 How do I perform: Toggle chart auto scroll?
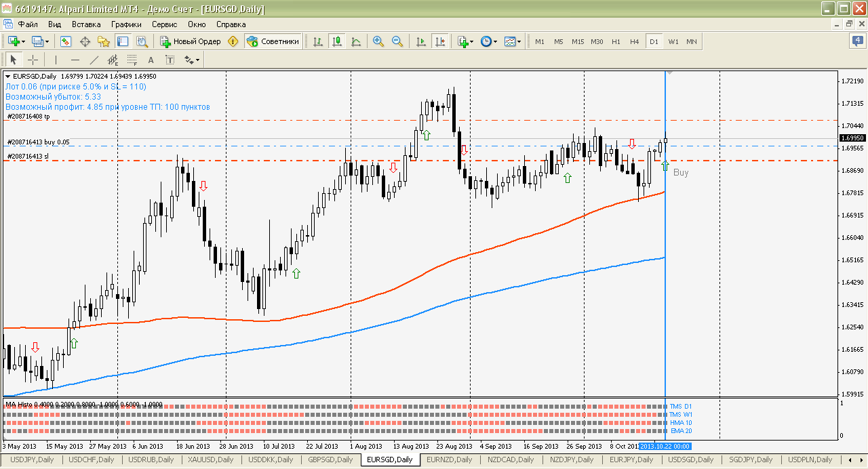[x=420, y=41]
